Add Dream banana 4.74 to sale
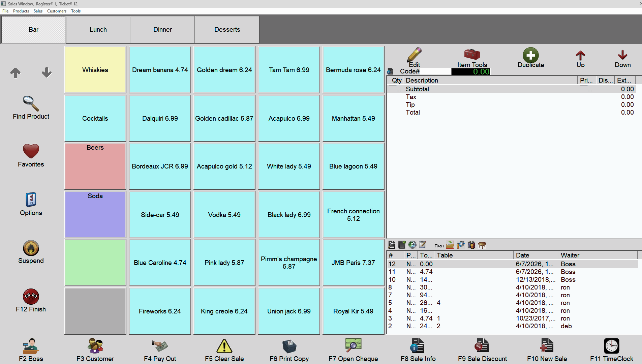Screen dimensions: 642x364 pos(160,70)
